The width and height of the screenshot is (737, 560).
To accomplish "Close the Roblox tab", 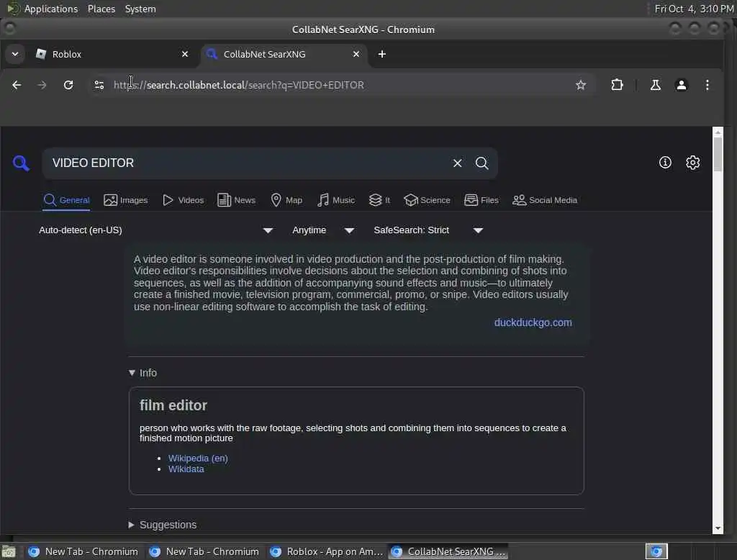I will pyautogui.click(x=185, y=54).
